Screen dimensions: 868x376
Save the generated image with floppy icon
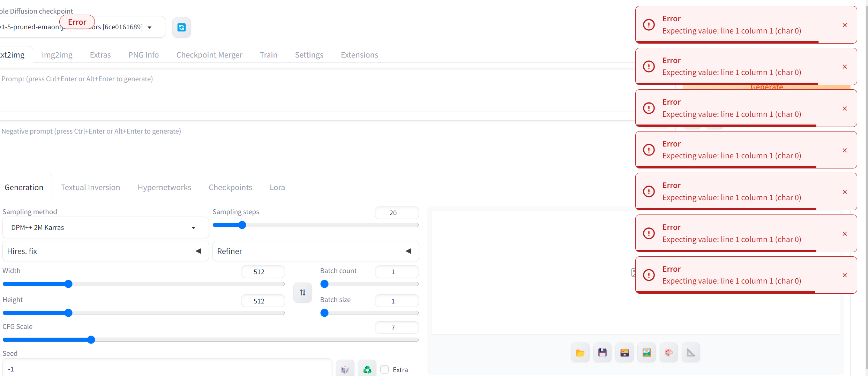point(603,353)
